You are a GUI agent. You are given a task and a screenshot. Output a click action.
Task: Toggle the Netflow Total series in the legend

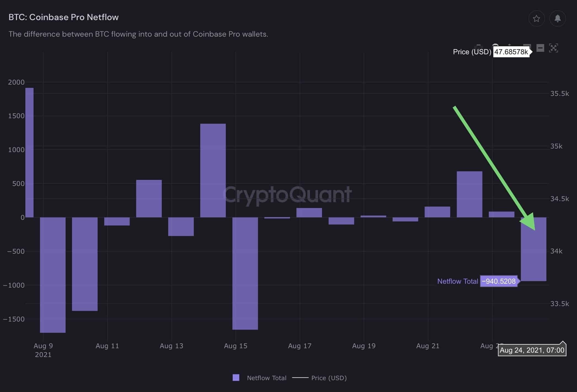tap(266, 378)
